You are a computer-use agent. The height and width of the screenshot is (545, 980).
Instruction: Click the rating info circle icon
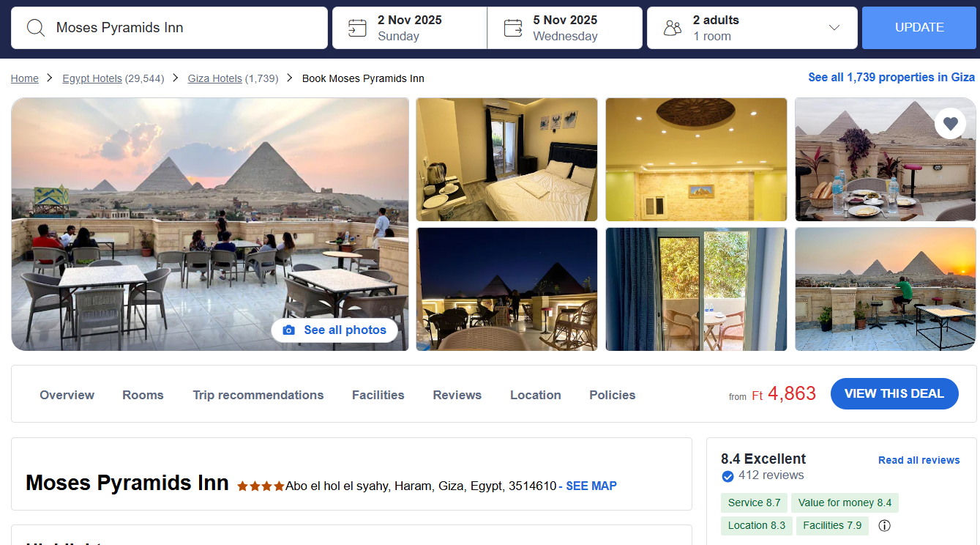(x=884, y=525)
